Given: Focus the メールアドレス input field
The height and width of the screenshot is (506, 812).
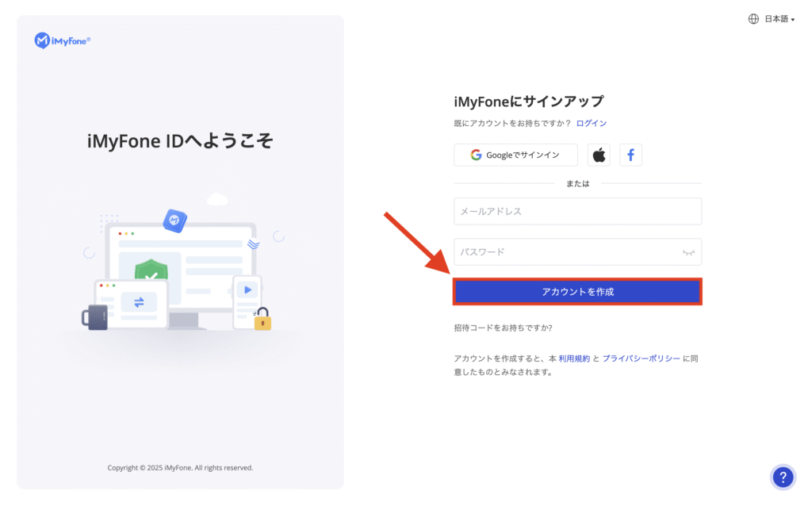Looking at the screenshot, I should [577, 212].
